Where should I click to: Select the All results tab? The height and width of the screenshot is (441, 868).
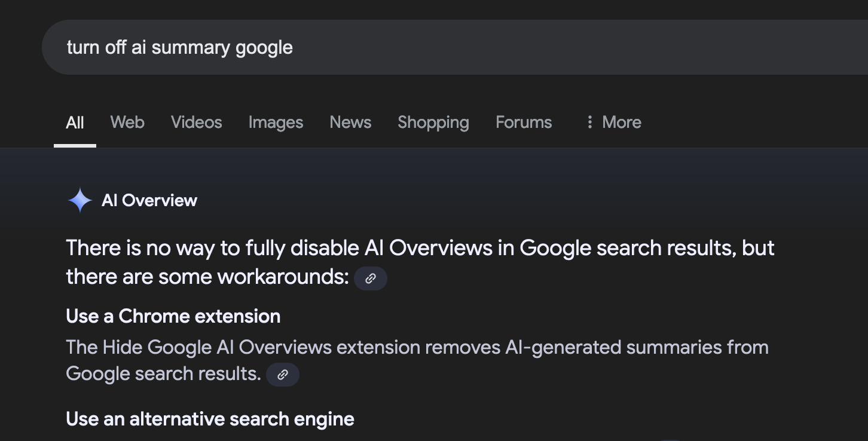pos(75,122)
